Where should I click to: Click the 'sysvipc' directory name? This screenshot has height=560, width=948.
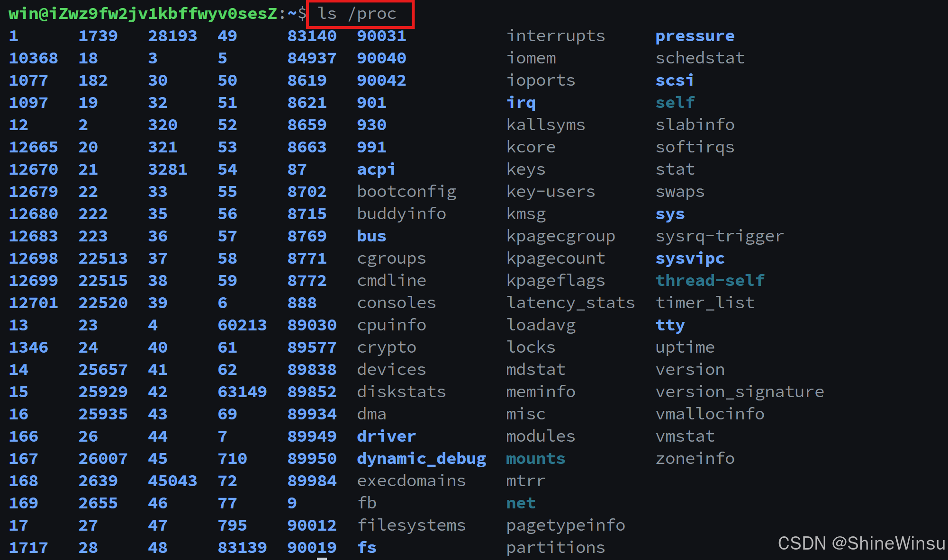tap(690, 258)
